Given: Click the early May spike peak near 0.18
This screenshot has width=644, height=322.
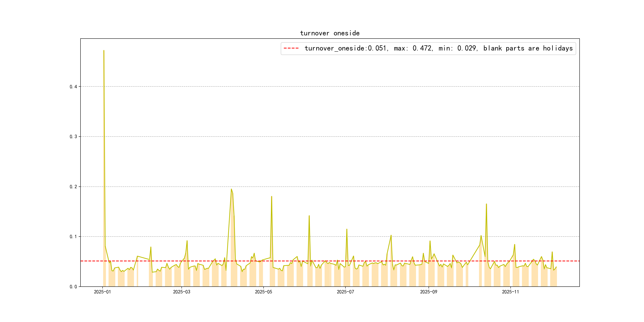Looking at the screenshot, I should 272,197.
